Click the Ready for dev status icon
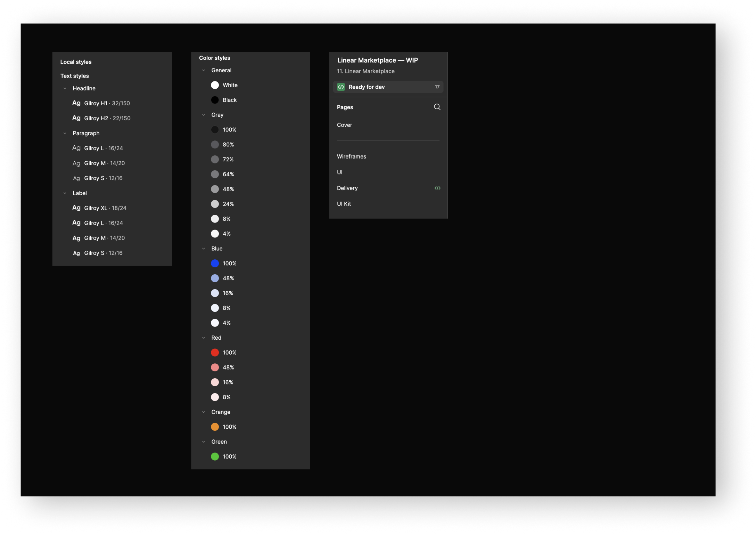Viewport: 756px width, 534px height. [340, 87]
